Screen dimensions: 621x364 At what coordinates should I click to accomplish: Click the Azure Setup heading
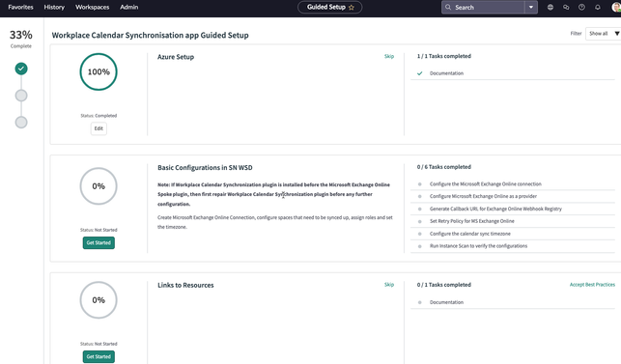176,57
